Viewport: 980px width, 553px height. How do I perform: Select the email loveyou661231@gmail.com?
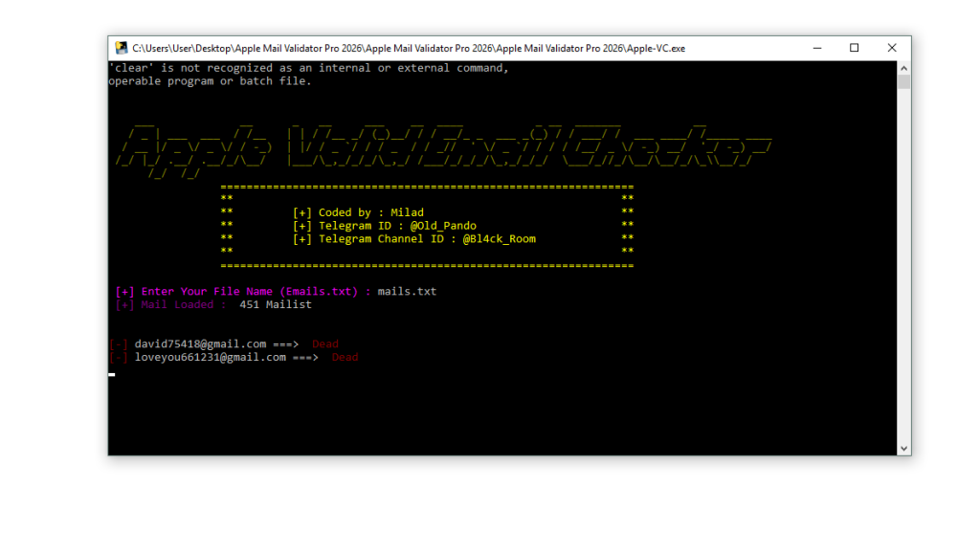[x=209, y=357]
